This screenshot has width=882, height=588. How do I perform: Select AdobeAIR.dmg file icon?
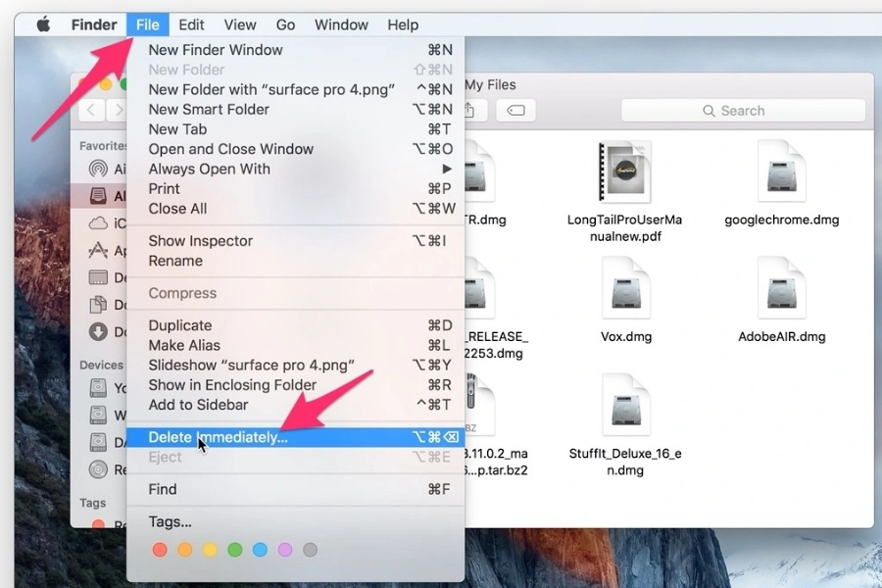click(782, 288)
